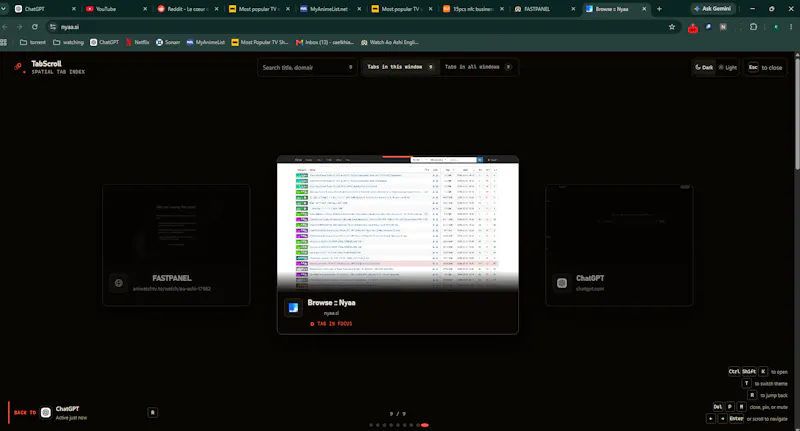Click the TabScroll logo icon
Viewport: 800px width, 431px height.
[x=18, y=66]
